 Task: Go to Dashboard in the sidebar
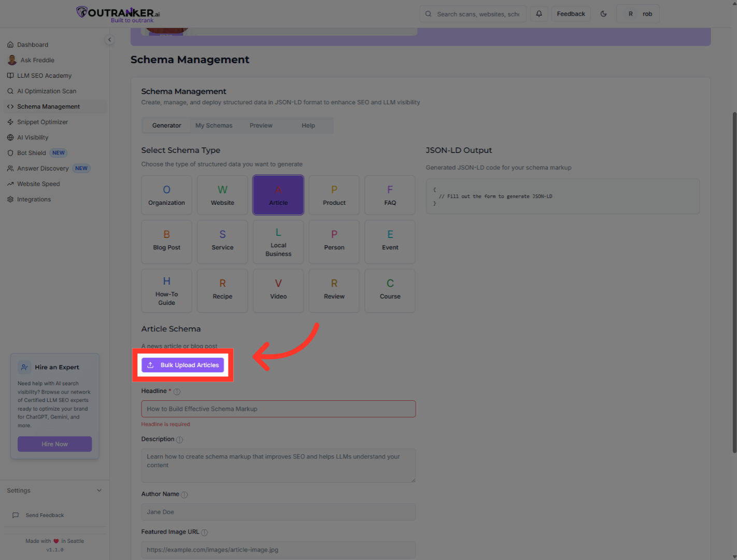tap(54, 45)
